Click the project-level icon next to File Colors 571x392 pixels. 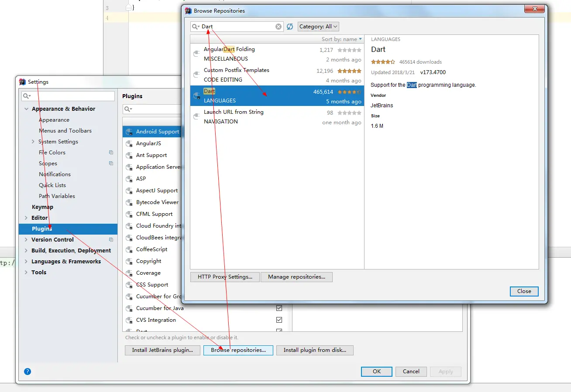point(111,153)
